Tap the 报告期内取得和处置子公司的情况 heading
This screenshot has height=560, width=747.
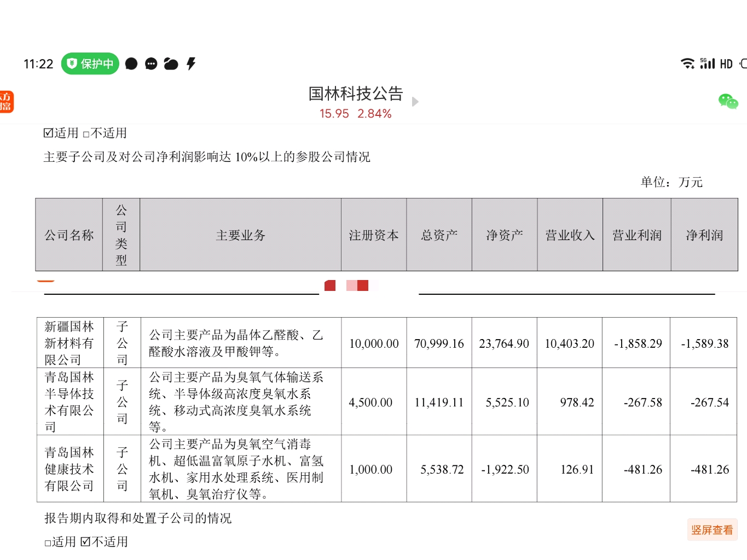[138, 518]
